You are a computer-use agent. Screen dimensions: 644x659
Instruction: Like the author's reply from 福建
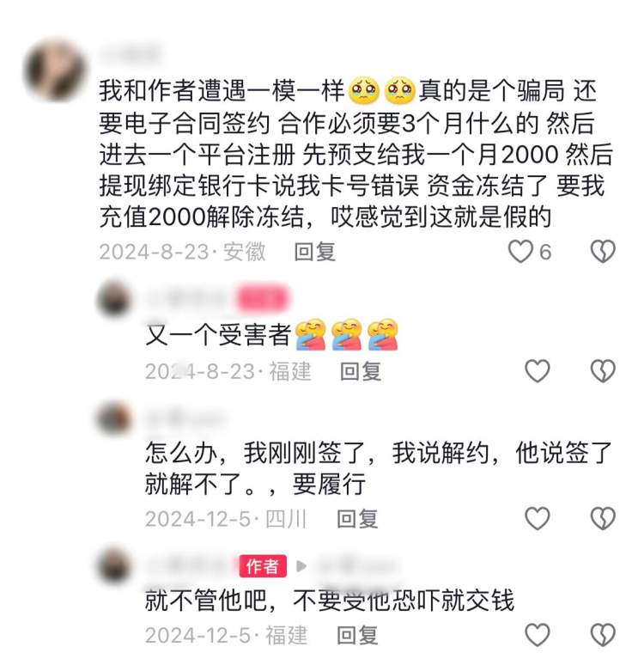(538, 635)
